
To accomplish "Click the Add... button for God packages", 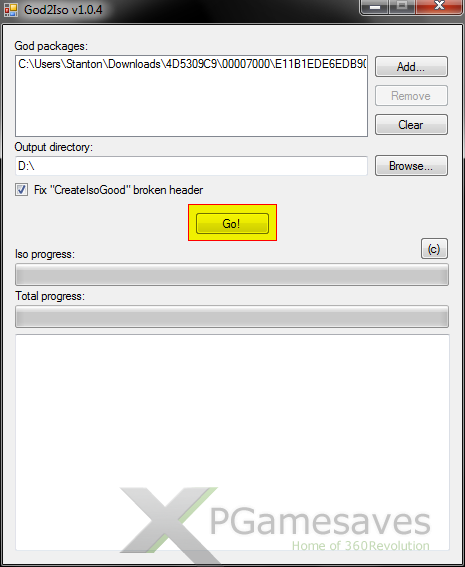I will [411, 67].
